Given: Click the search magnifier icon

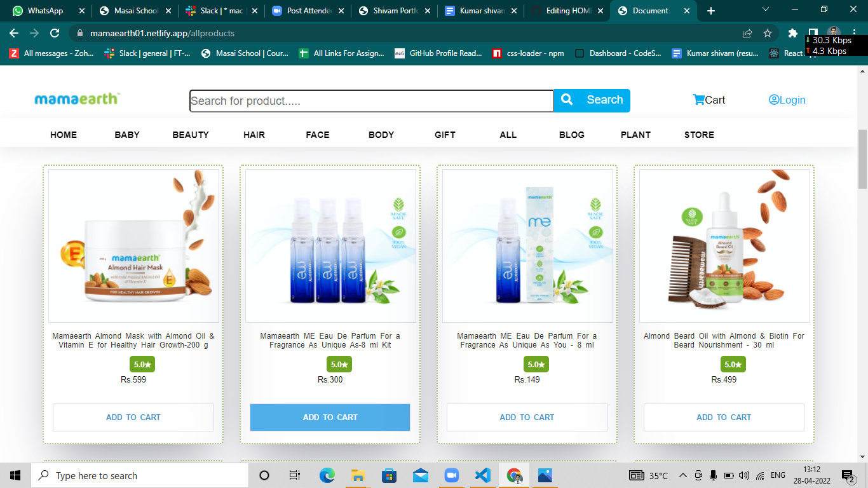Looking at the screenshot, I should 567,100.
